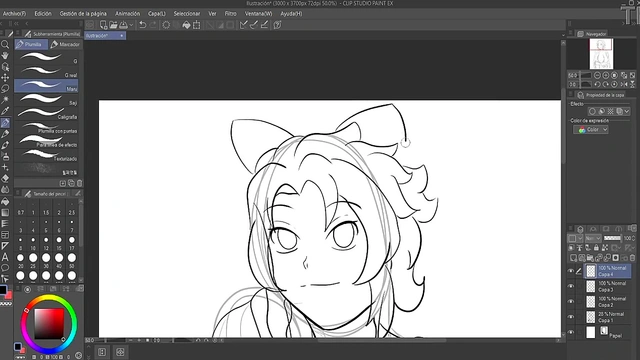This screenshot has width=640, height=360.
Task: Click the layer opacity slider
Action: pos(612,238)
